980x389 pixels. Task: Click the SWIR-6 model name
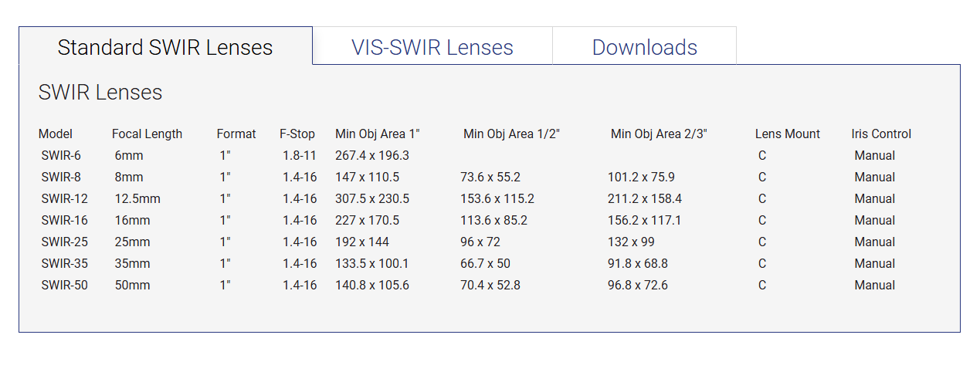[61, 155]
